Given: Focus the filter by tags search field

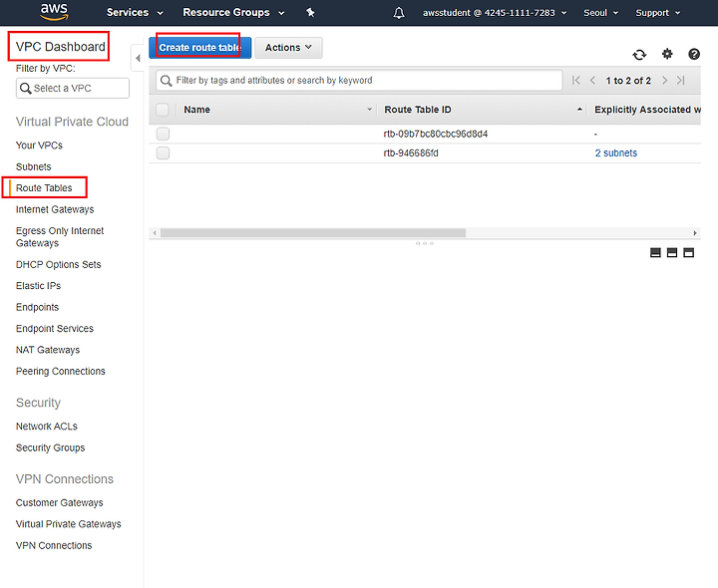Looking at the screenshot, I should click(x=359, y=81).
